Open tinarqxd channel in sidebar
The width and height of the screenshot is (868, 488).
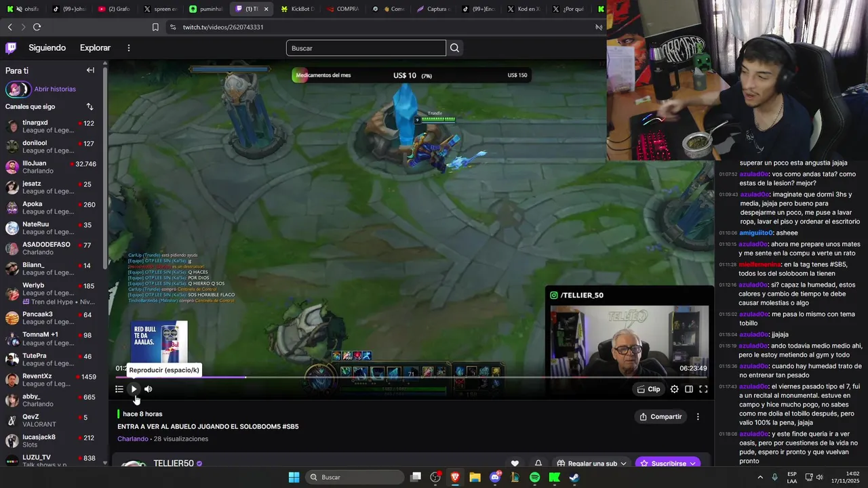click(51, 127)
